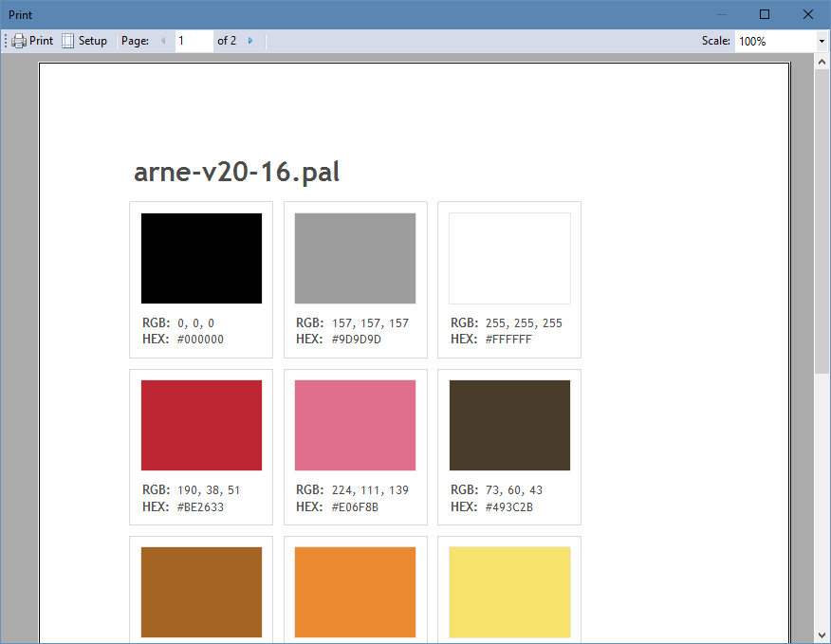The height and width of the screenshot is (644, 831).
Task: Click the vertical scrollbar thumb
Action: 822,221
